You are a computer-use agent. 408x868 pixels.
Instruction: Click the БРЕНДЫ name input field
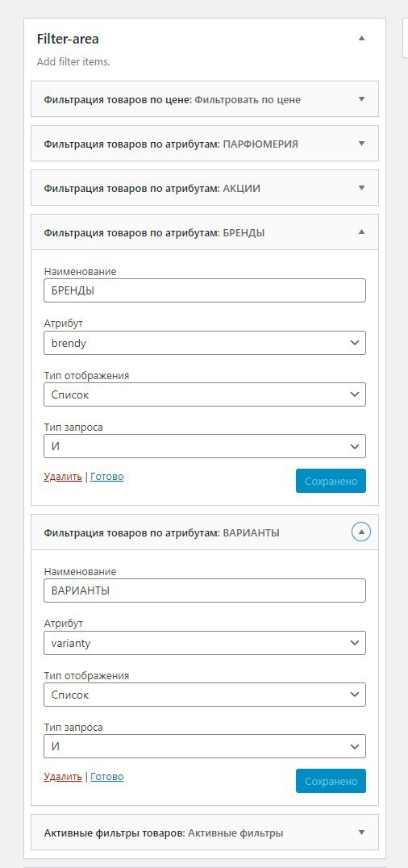coord(205,290)
